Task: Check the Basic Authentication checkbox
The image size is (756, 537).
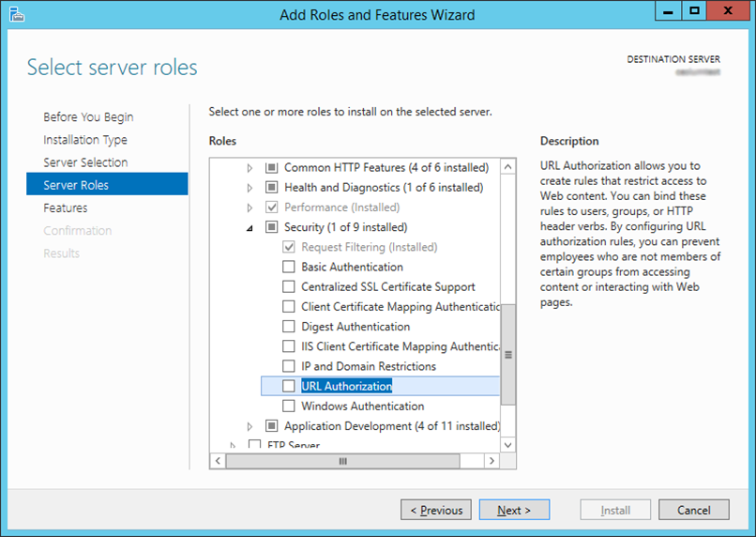Action: pos(288,267)
